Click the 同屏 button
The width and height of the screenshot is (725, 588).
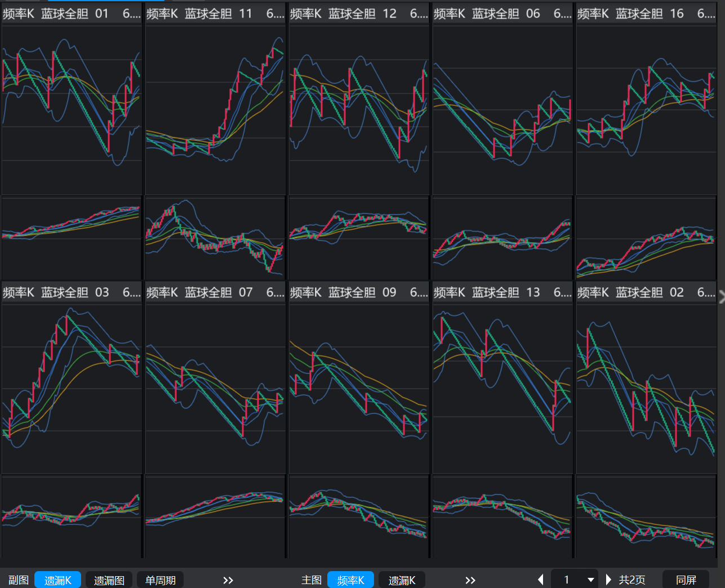coord(686,580)
